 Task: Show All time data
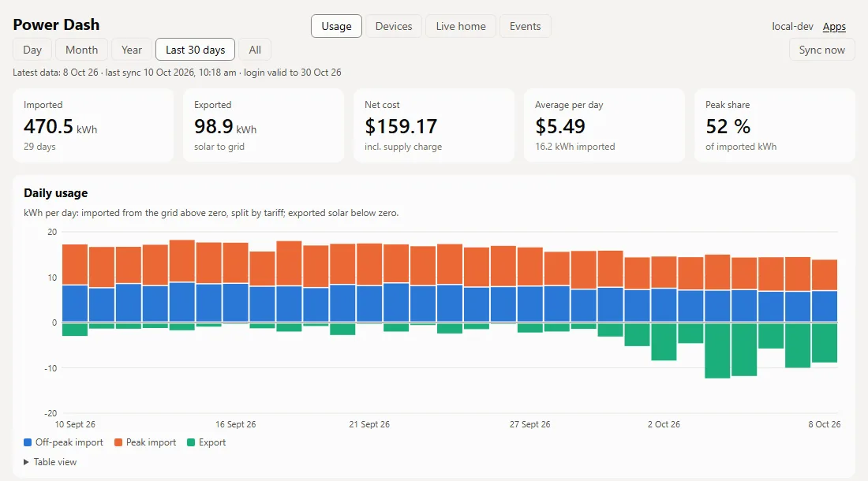[255, 50]
